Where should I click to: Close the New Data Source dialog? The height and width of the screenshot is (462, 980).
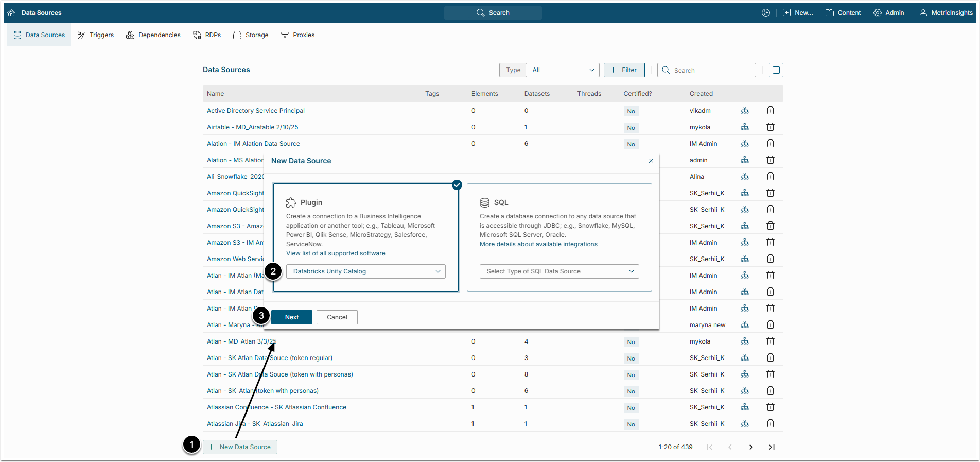(x=651, y=161)
